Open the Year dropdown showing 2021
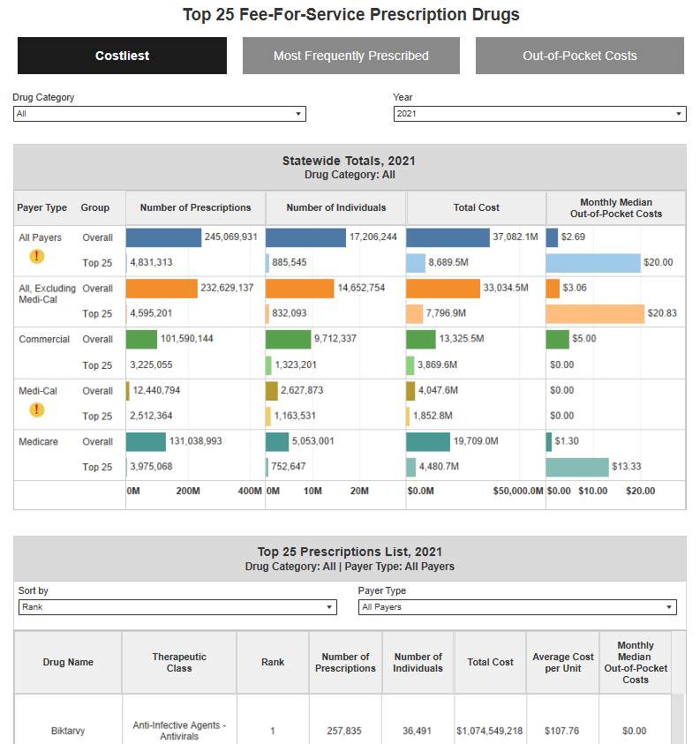 tap(540, 113)
